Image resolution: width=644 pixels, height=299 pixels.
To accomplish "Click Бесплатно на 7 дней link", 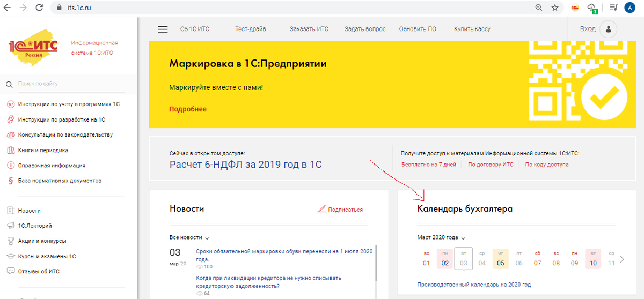I will coord(429,165).
